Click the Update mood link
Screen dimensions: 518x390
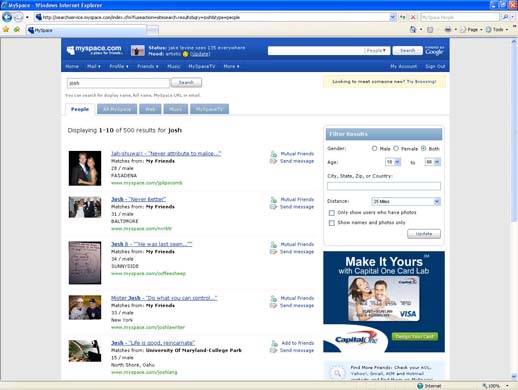pyautogui.click(x=200, y=54)
